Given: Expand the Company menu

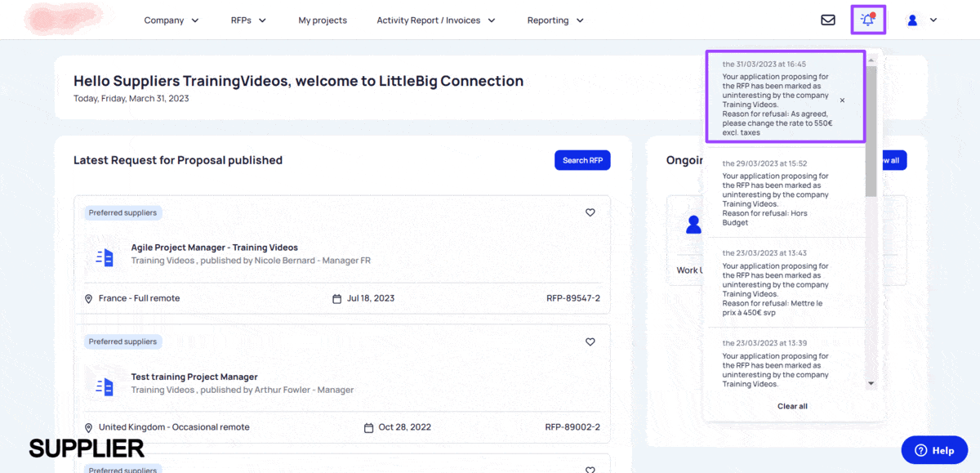Looking at the screenshot, I should 171,20.
